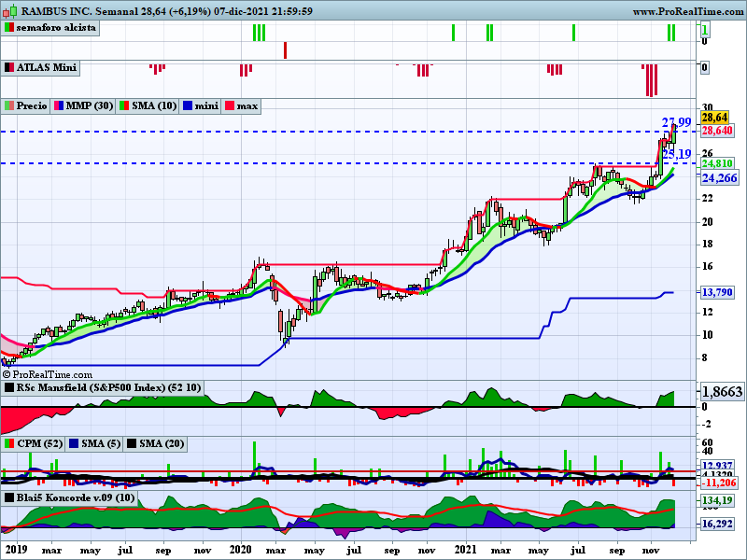Click the CPM (52) color icon
Screen dimensions: 747x560
(9, 444)
